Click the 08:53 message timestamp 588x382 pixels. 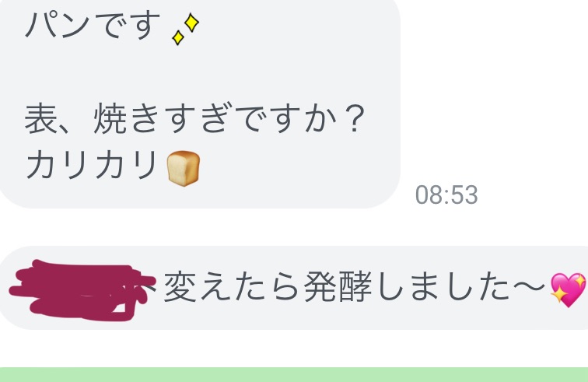446,195
